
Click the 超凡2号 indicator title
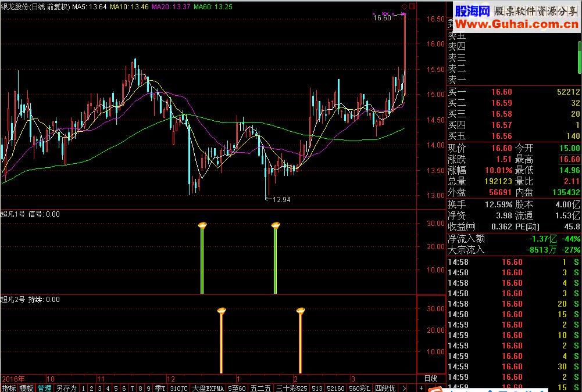pos(13,299)
